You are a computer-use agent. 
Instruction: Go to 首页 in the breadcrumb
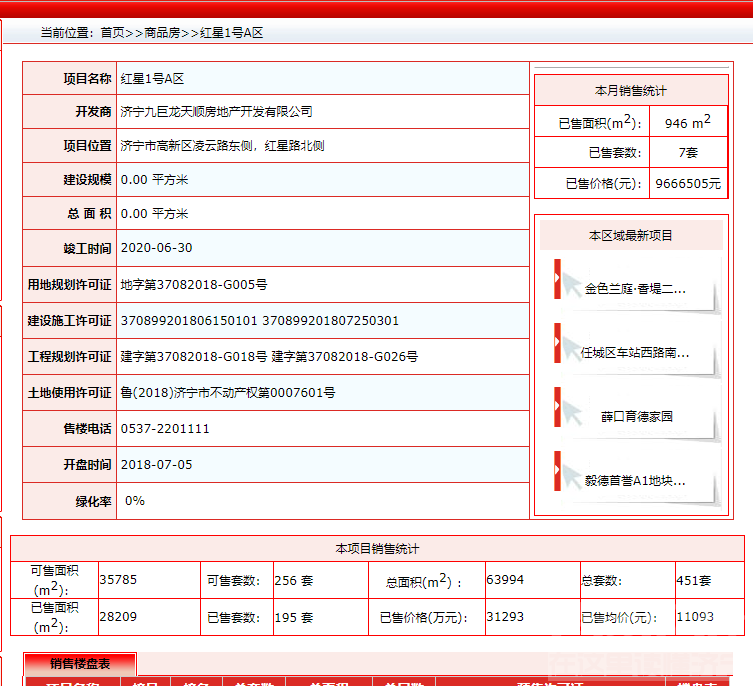point(112,33)
